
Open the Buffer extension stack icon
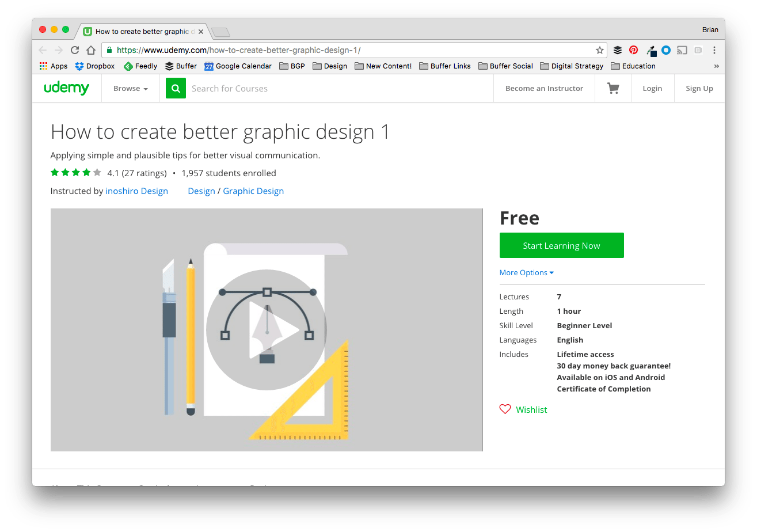tap(617, 50)
